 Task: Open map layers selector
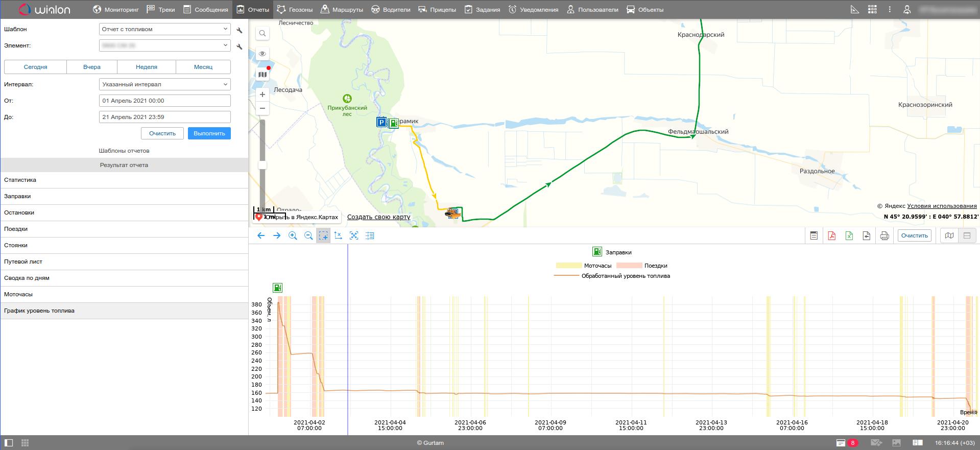[x=262, y=75]
